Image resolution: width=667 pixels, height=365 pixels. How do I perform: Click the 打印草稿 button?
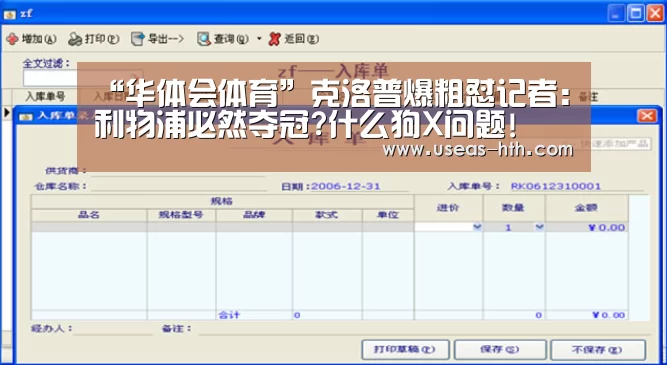[405, 350]
